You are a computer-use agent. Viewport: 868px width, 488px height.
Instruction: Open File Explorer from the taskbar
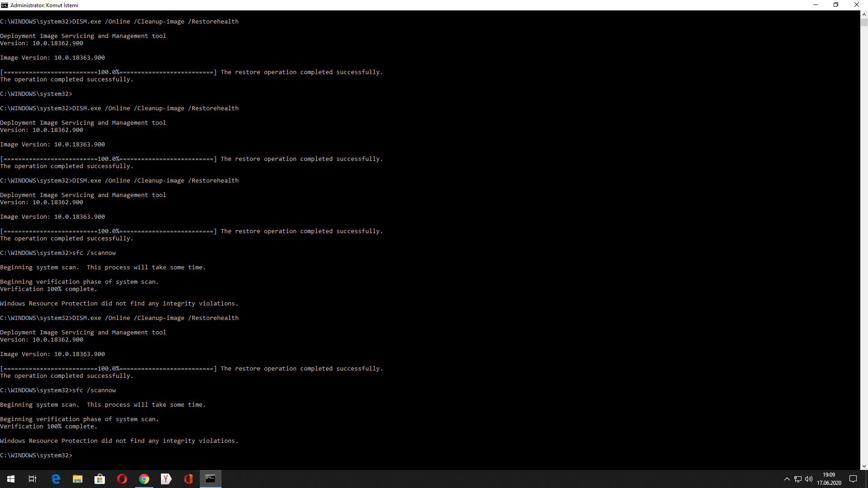pos(78,479)
